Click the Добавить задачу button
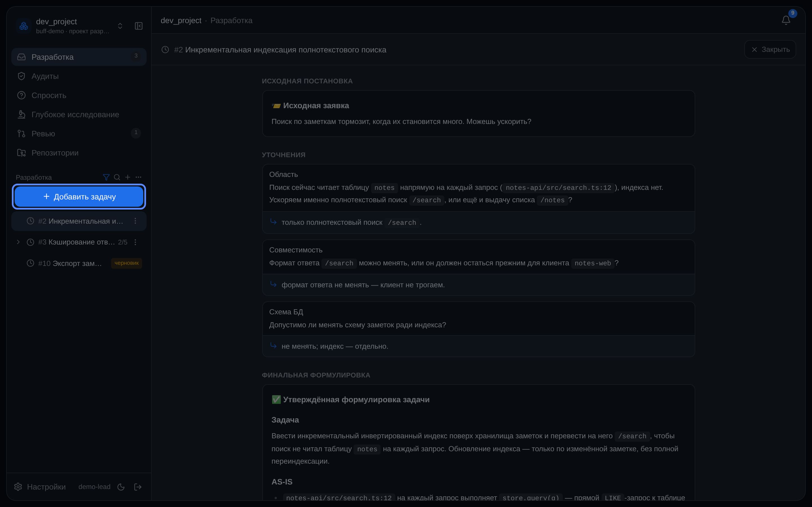This screenshot has height=507, width=812. click(x=79, y=197)
